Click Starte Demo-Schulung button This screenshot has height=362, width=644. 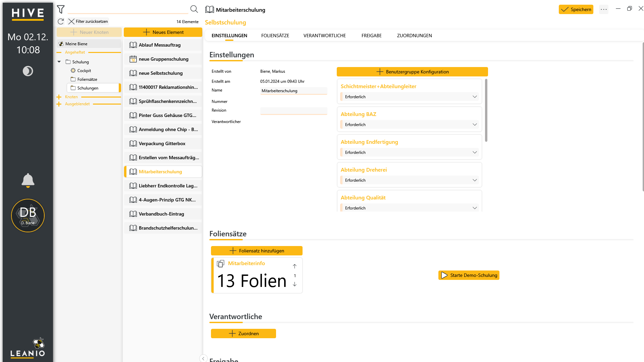[x=469, y=275]
